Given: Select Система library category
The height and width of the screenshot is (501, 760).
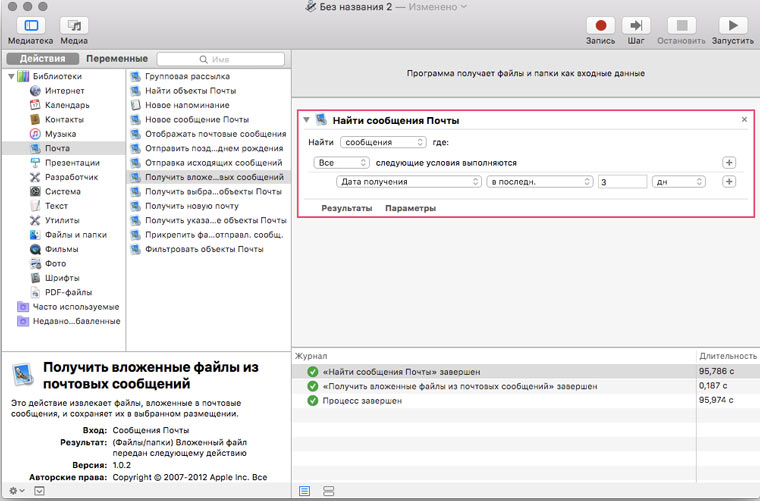Looking at the screenshot, I should point(63,191).
